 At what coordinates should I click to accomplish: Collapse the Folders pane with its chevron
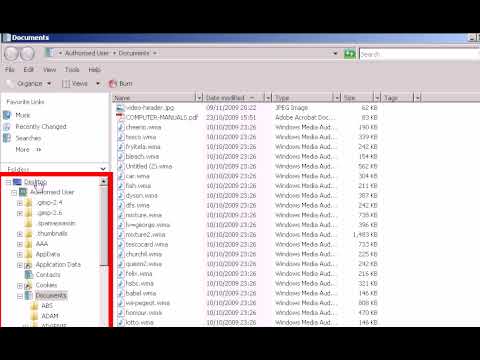tap(103, 169)
